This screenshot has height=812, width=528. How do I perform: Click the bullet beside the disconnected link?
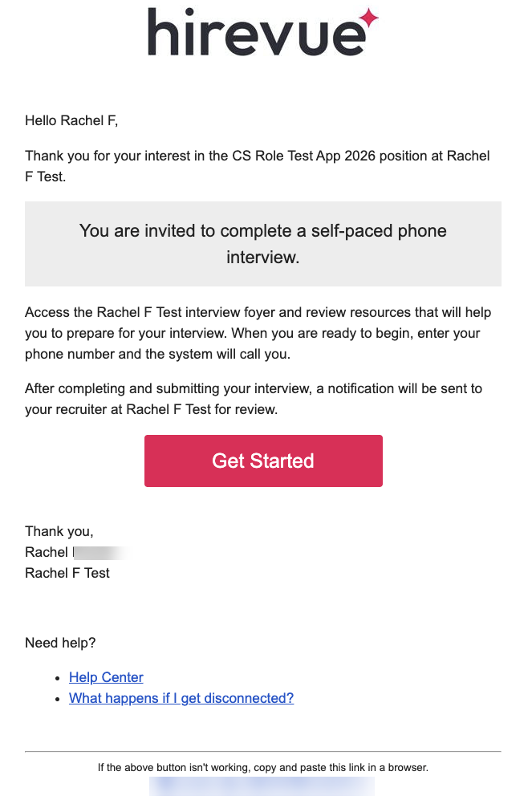click(x=57, y=699)
